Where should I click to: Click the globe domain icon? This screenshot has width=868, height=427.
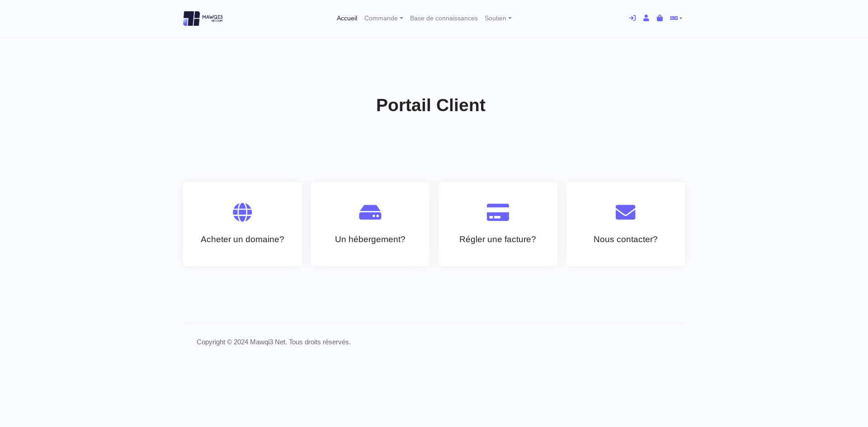coord(242,212)
